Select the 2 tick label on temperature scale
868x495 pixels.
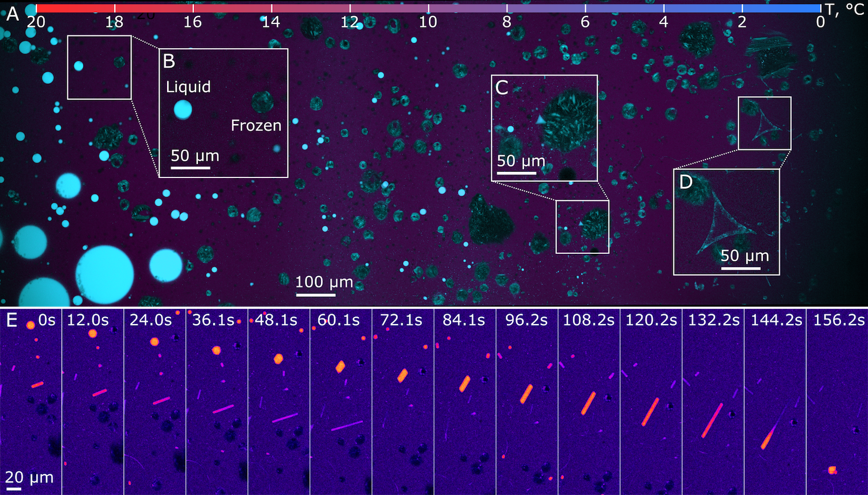(742, 22)
